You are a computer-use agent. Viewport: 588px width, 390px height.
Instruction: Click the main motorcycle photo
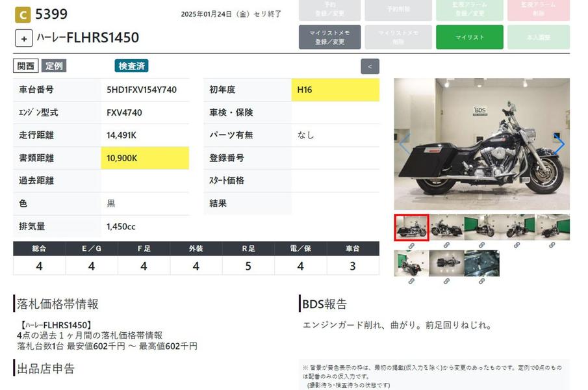pyautogui.click(x=481, y=144)
